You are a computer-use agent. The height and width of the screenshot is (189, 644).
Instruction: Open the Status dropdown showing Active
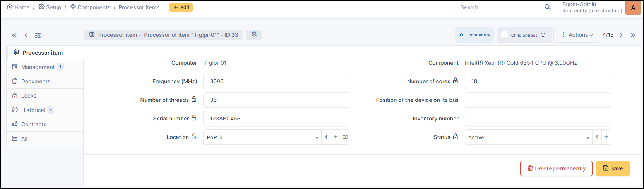point(528,137)
